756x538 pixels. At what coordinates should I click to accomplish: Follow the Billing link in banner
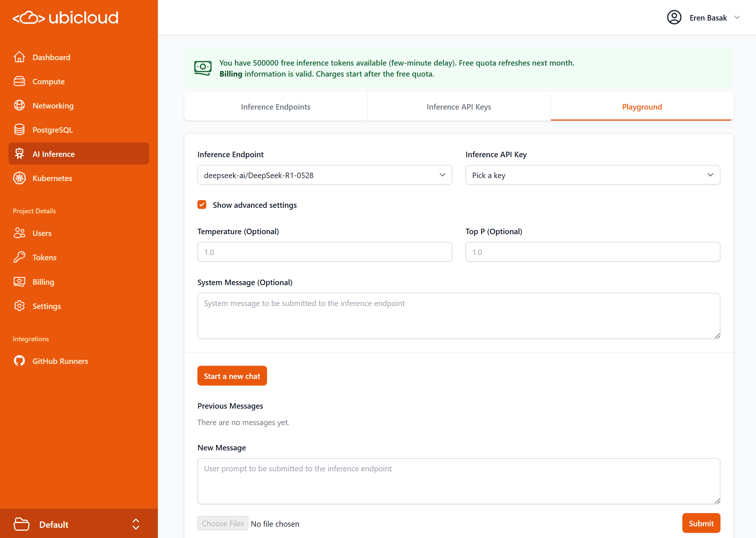click(x=231, y=74)
